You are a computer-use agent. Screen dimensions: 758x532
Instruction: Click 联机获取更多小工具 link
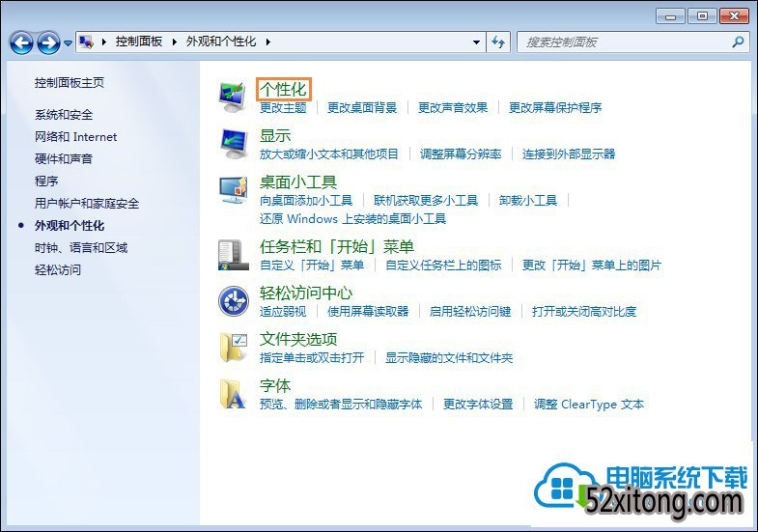tap(426, 201)
